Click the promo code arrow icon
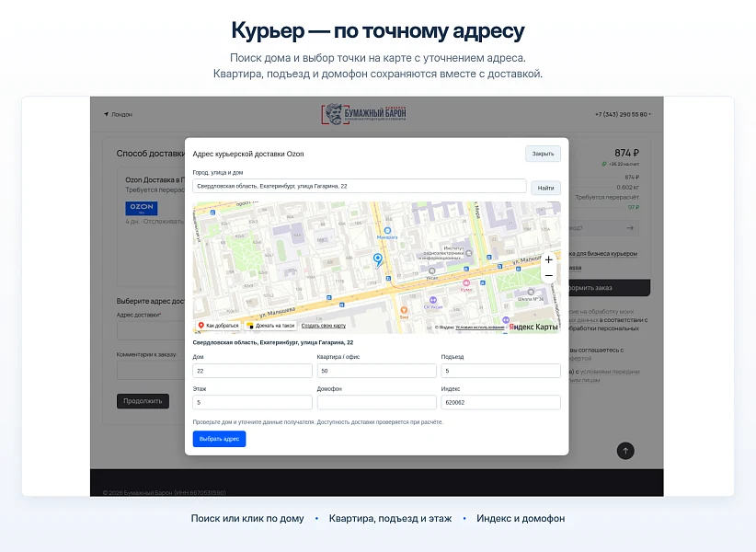 (x=630, y=228)
